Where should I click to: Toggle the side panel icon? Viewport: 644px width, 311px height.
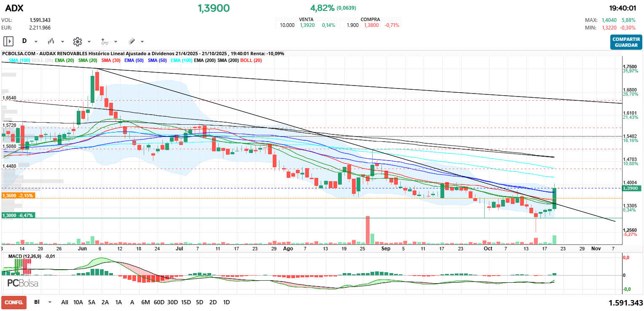coord(8,41)
